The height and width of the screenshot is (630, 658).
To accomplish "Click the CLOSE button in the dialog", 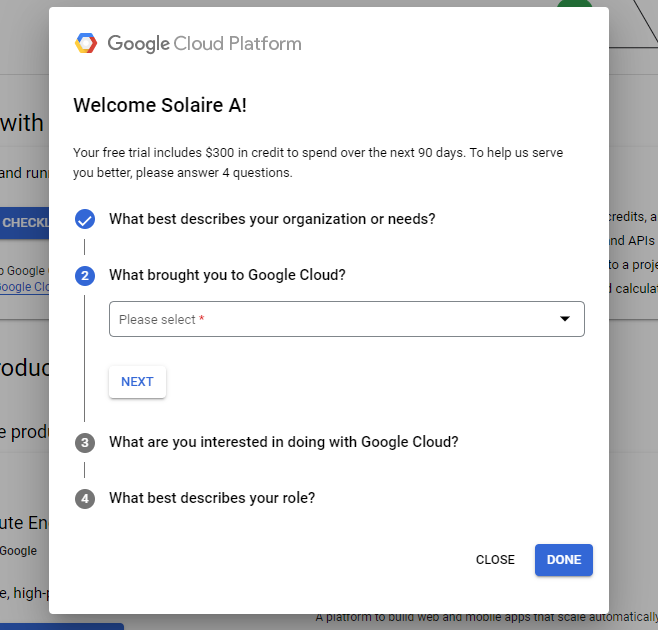I will click(495, 560).
